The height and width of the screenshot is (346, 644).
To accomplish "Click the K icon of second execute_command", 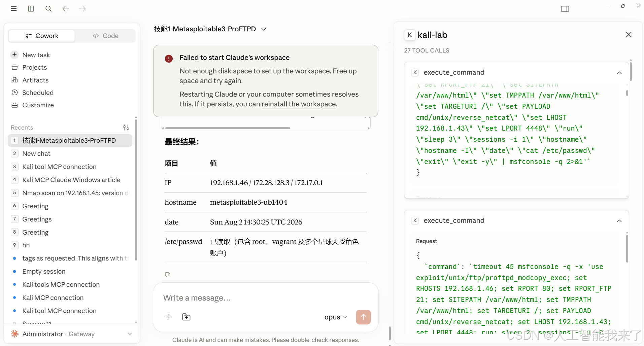I will pyautogui.click(x=415, y=220).
